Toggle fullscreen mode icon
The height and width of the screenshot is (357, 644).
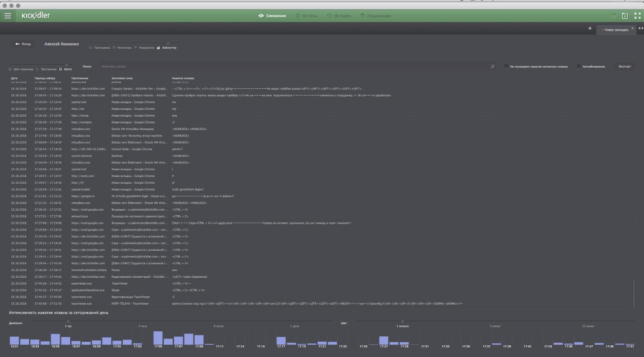637,16
